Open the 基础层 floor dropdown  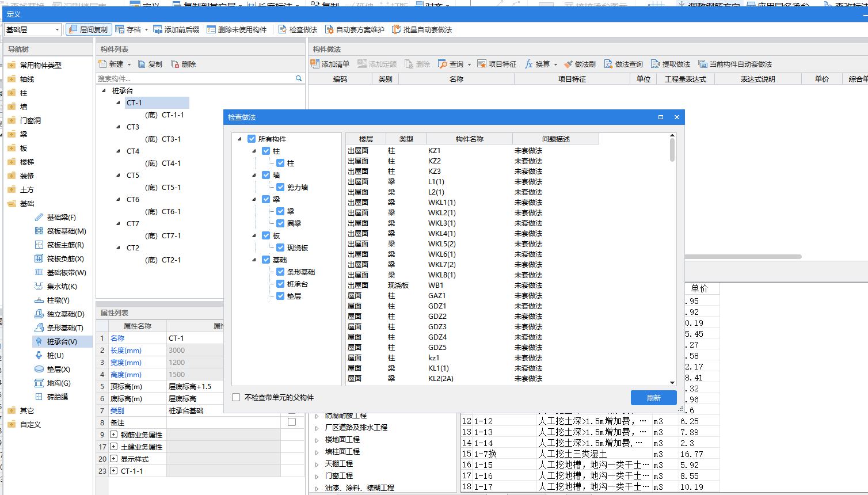[57, 29]
